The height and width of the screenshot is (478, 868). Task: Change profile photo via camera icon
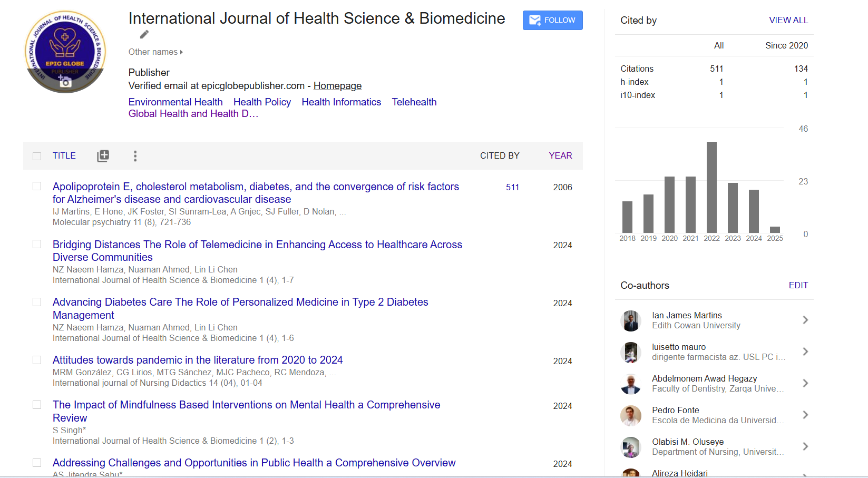click(x=65, y=81)
